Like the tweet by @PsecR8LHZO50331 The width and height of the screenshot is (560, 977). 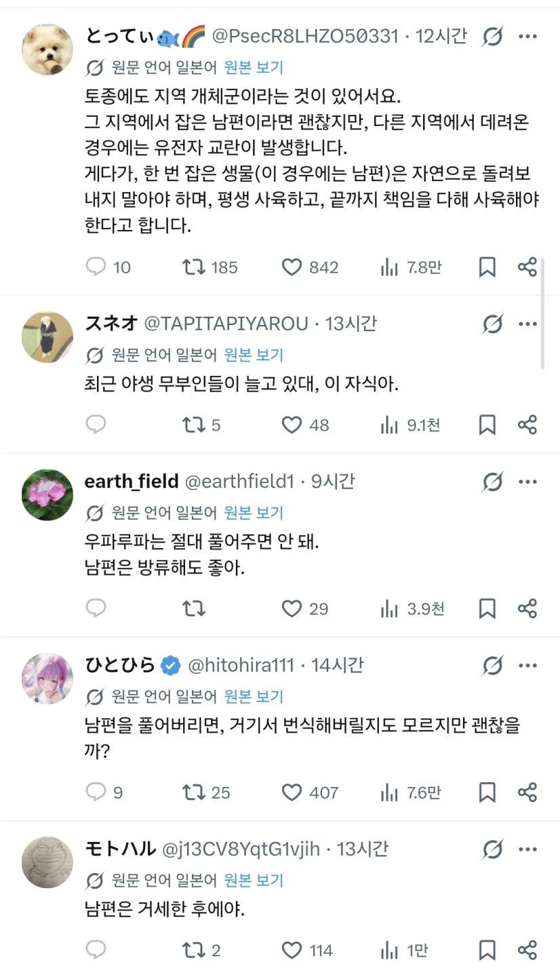[x=310, y=267]
